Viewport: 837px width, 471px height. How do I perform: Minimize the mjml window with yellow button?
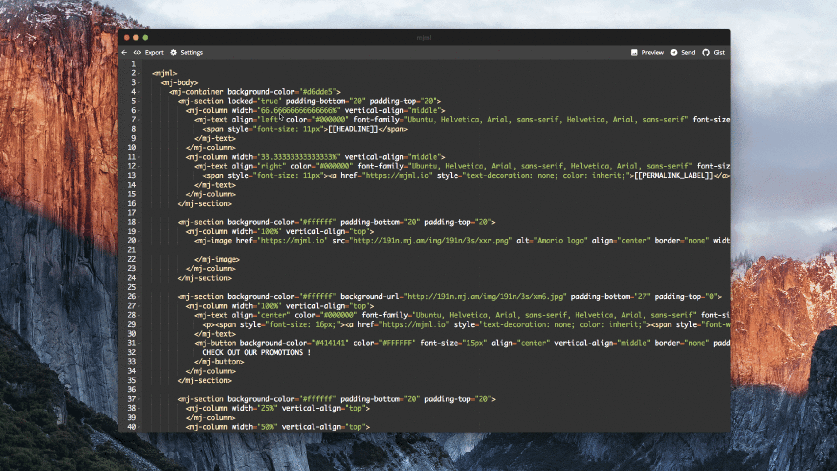point(136,37)
